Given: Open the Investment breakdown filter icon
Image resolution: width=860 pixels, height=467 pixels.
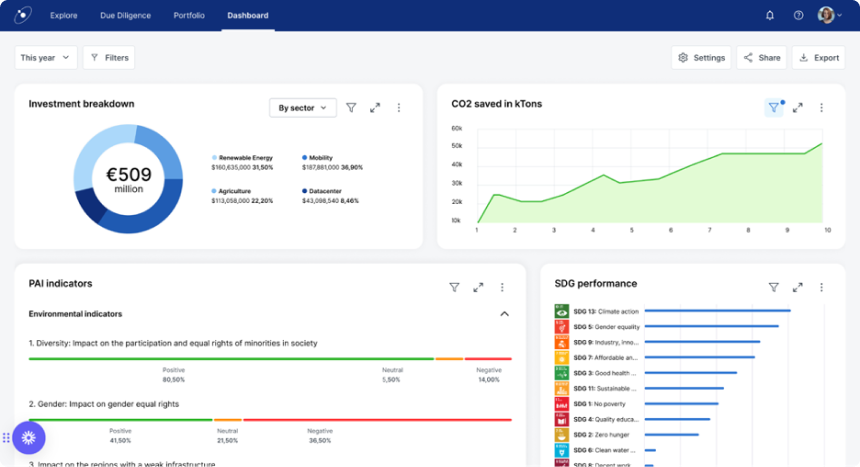Looking at the screenshot, I should point(351,108).
